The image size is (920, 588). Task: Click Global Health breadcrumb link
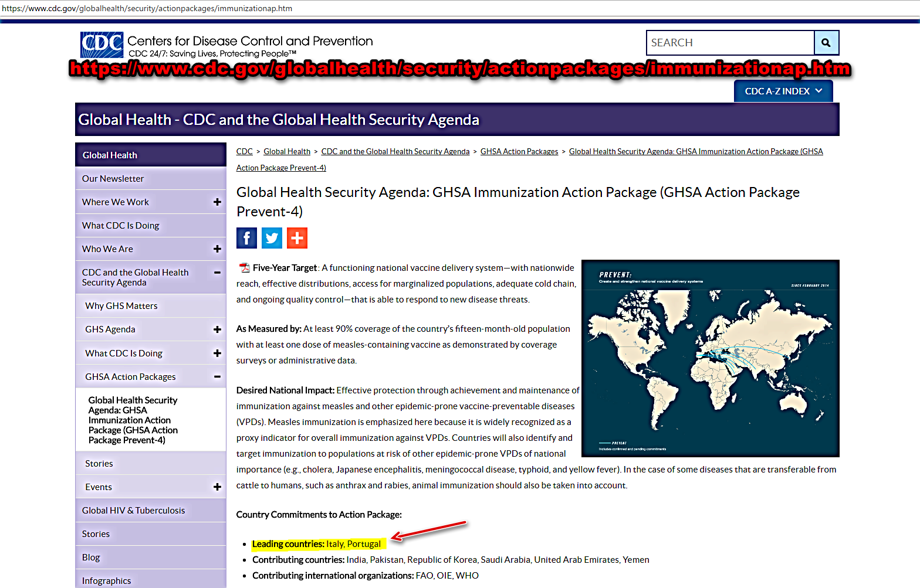pyautogui.click(x=287, y=151)
